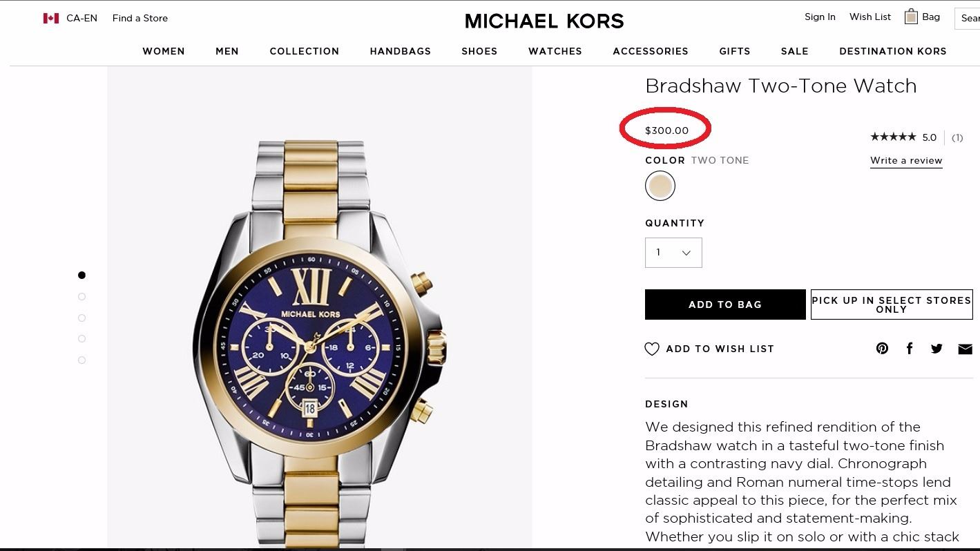Share product on Facebook

(910, 349)
